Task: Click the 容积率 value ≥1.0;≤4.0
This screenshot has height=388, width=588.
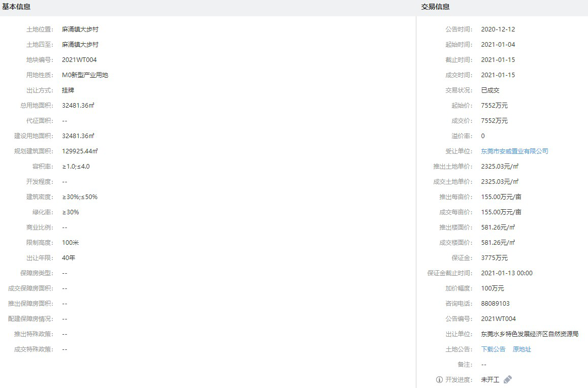Action: click(x=76, y=167)
